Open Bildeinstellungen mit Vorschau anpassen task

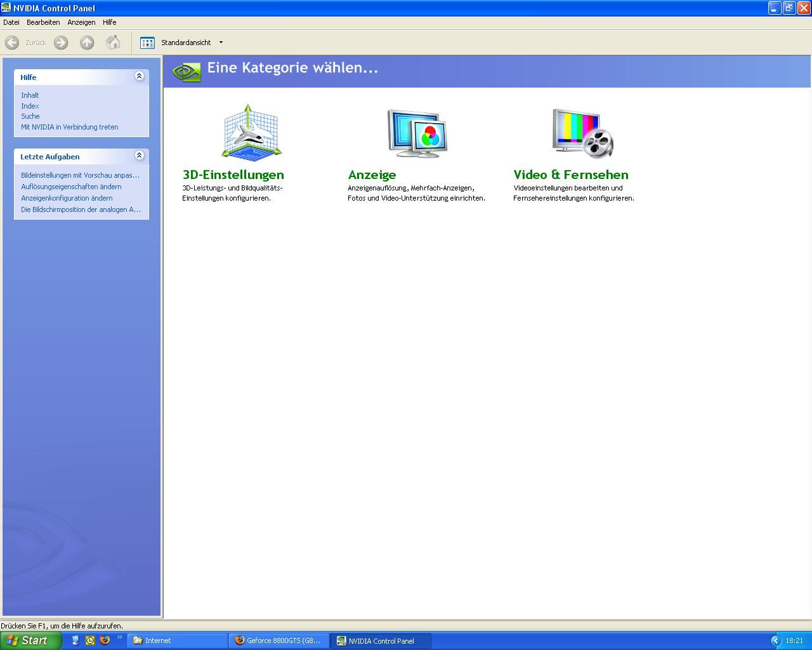coord(80,175)
